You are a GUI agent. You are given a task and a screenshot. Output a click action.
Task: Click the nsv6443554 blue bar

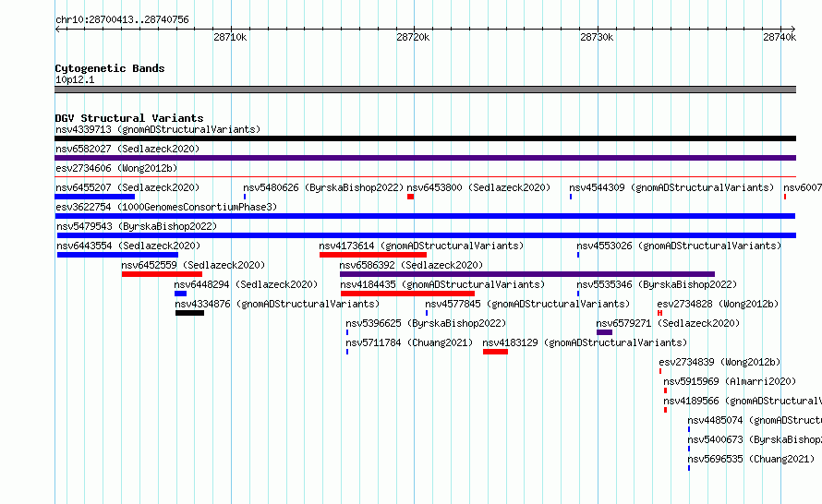click(117, 255)
